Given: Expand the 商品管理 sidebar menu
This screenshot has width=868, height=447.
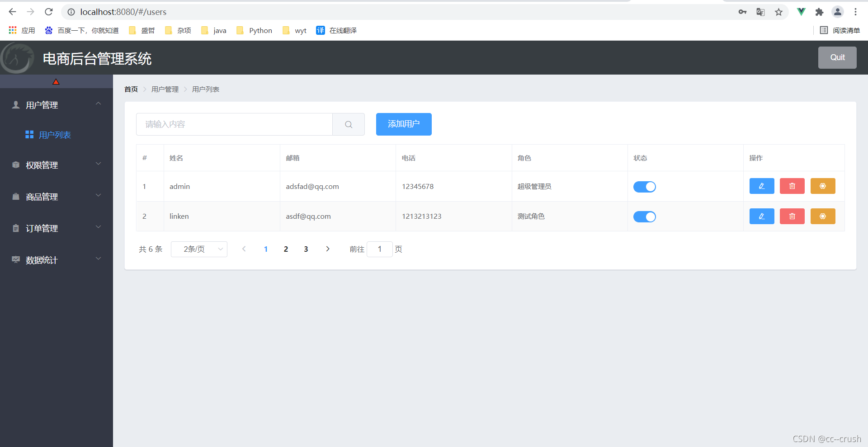Looking at the screenshot, I should click(57, 197).
